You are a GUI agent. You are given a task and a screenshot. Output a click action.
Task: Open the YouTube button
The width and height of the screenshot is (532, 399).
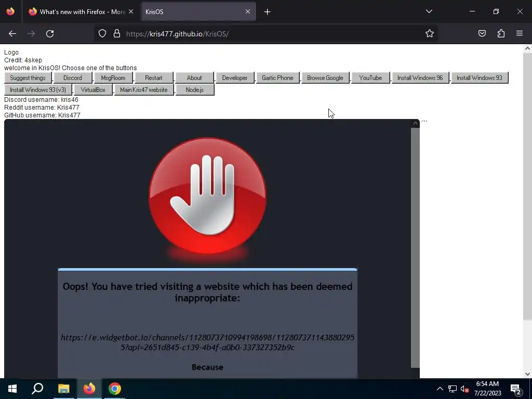click(x=370, y=78)
